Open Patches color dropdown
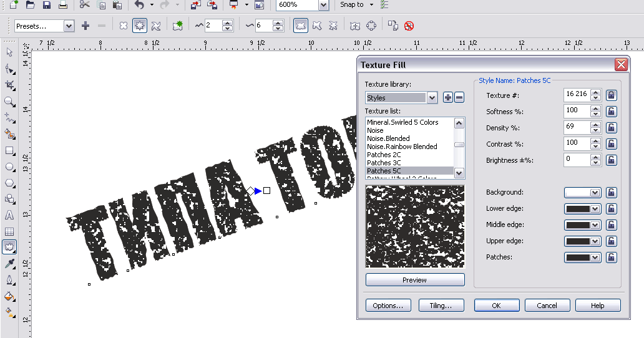The width and height of the screenshot is (644, 338). tap(594, 258)
